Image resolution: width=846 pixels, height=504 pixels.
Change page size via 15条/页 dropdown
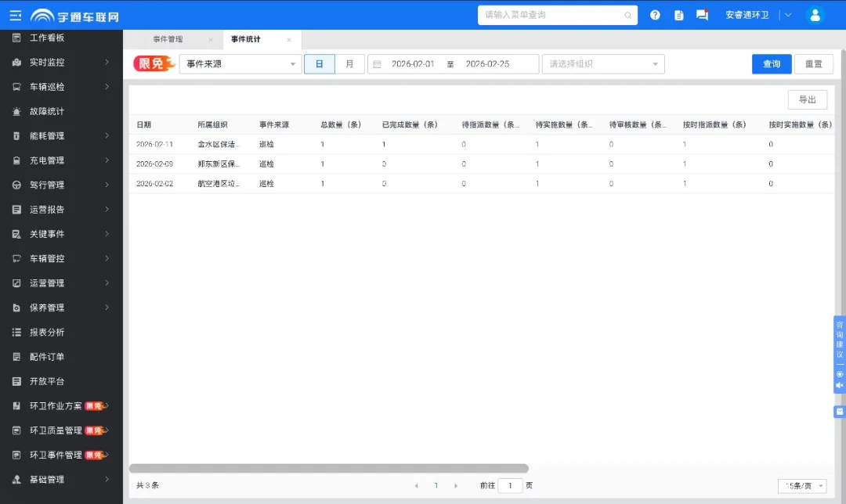(801, 485)
